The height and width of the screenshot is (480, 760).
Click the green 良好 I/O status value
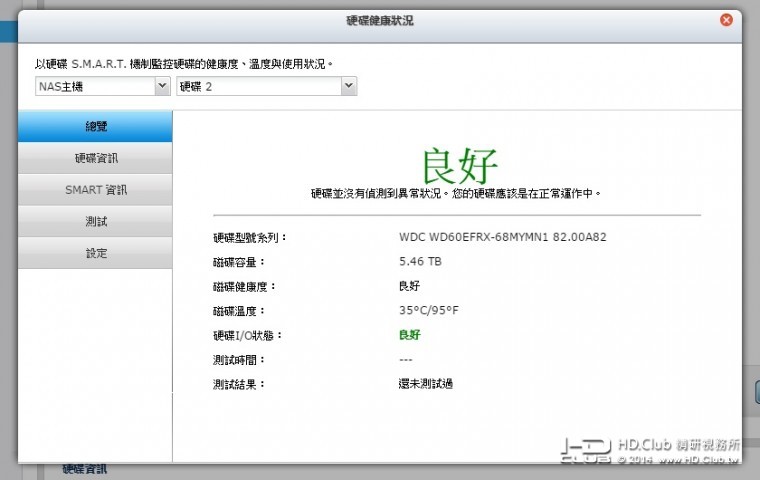click(x=410, y=335)
